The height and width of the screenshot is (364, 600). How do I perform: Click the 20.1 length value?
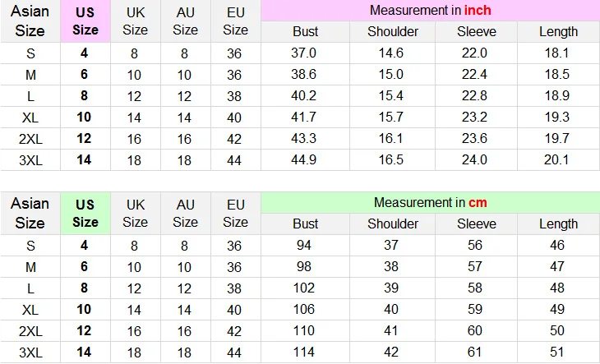pyautogui.click(x=558, y=159)
